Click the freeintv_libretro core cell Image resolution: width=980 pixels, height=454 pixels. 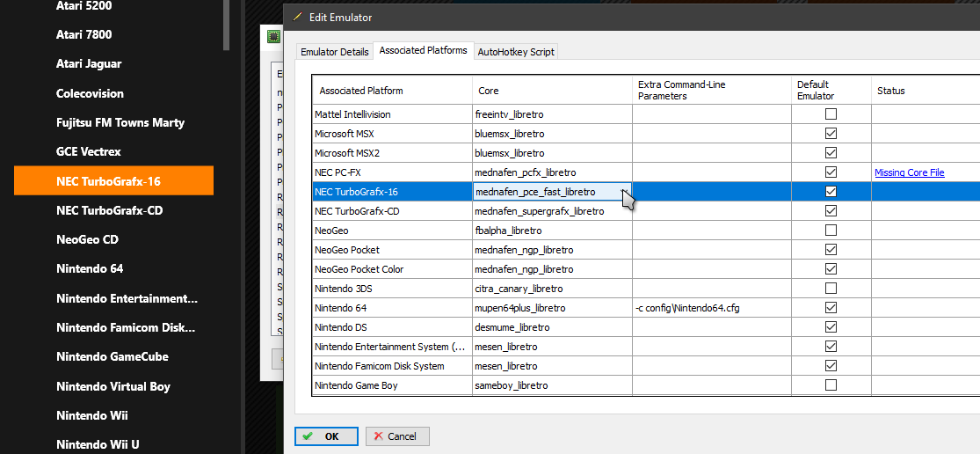(x=553, y=114)
